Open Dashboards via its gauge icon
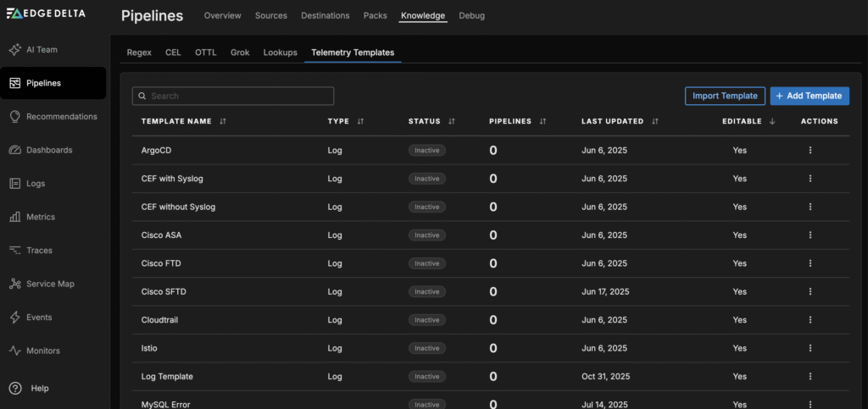This screenshot has width=868, height=409. [15, 150]
